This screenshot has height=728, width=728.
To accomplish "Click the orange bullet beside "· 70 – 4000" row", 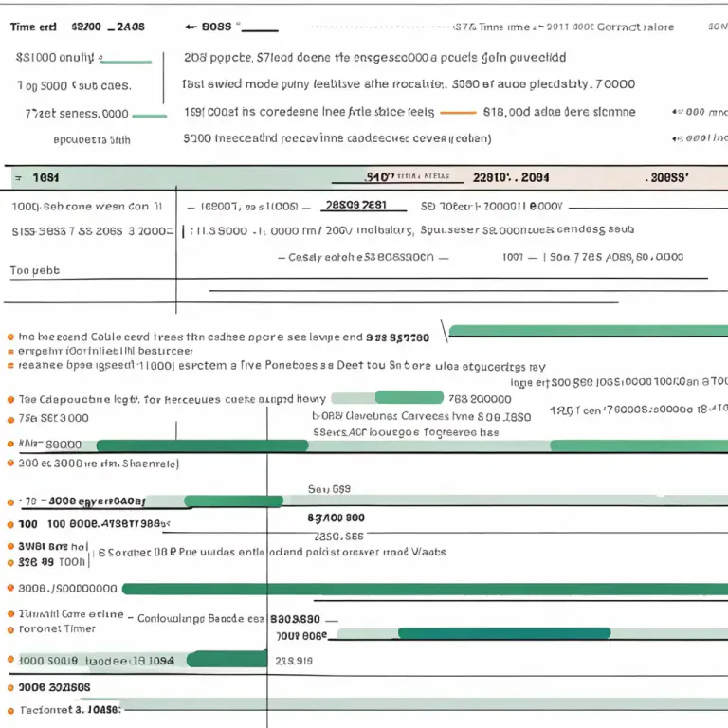I will pyautogui.click(x=10, y=502).
